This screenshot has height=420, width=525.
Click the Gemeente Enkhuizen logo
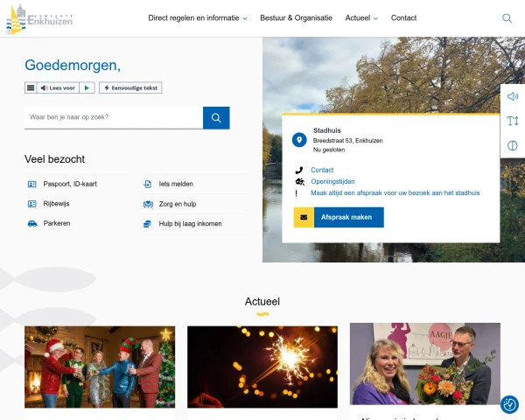[x=39, y=19]
